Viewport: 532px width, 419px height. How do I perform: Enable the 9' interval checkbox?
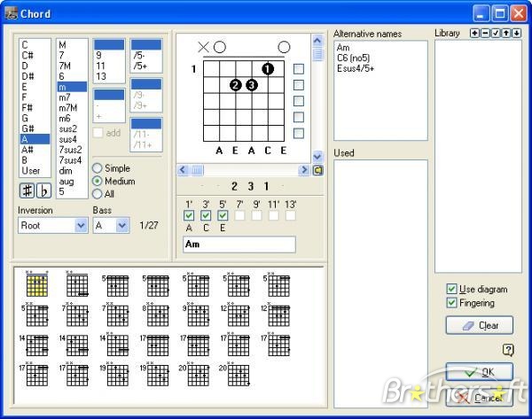pos(256,215)
